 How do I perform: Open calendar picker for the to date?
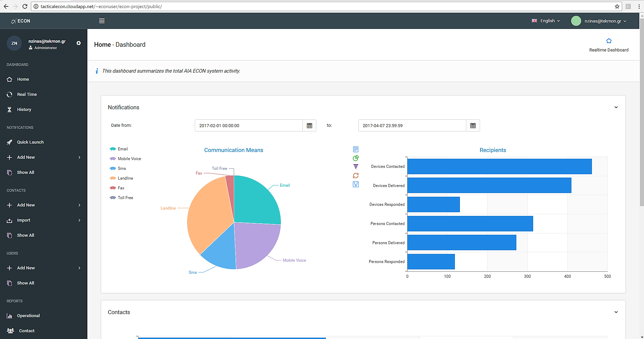click(473, 125)
